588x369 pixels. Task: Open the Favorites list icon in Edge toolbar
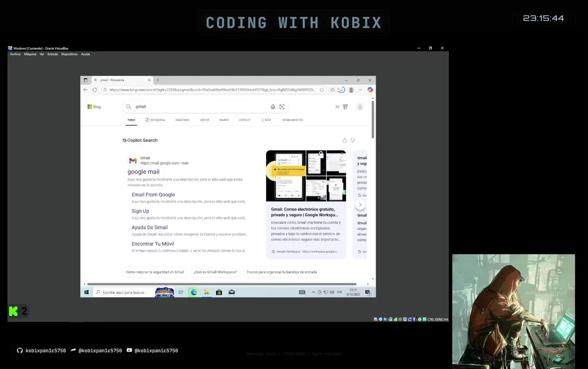[x=332, y=90]
